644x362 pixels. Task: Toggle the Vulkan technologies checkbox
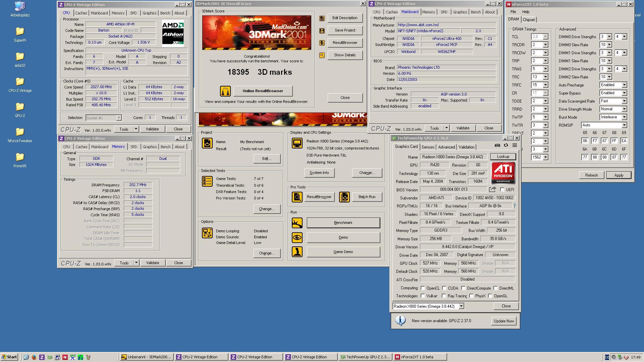tap(423, 296)
